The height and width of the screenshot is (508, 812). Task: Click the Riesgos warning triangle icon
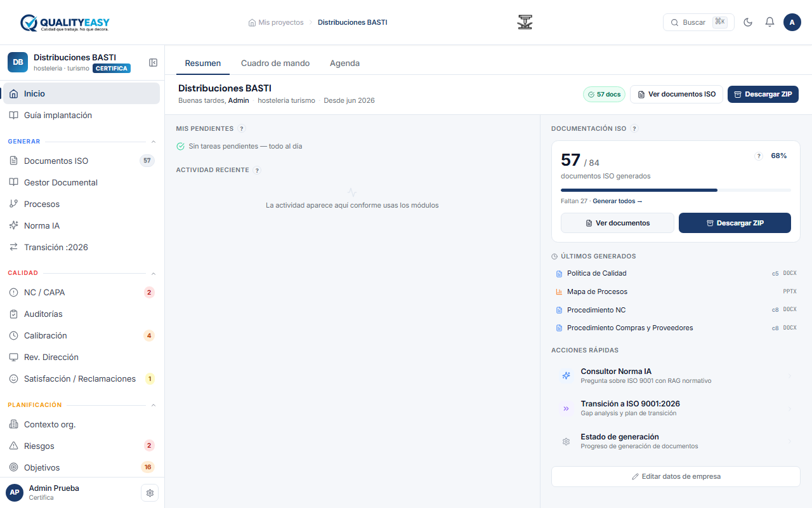[13, 446]
